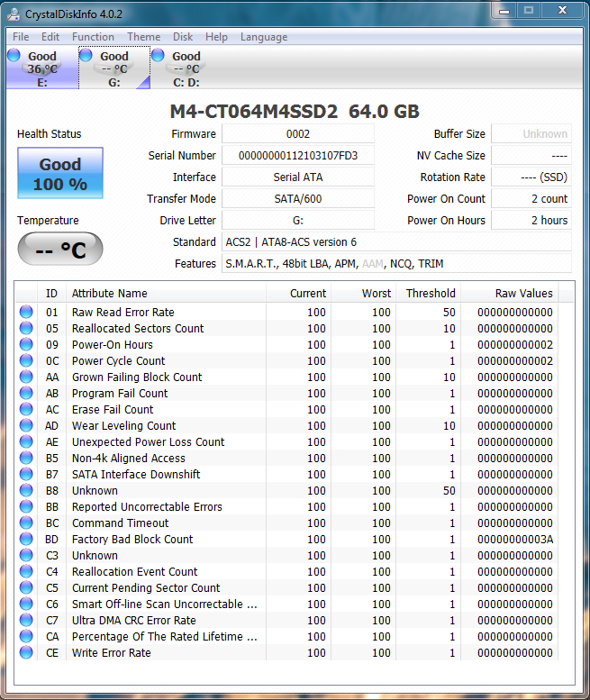Open the Edit menu
This screenshot has width=590, height=700.
[50, 37]
